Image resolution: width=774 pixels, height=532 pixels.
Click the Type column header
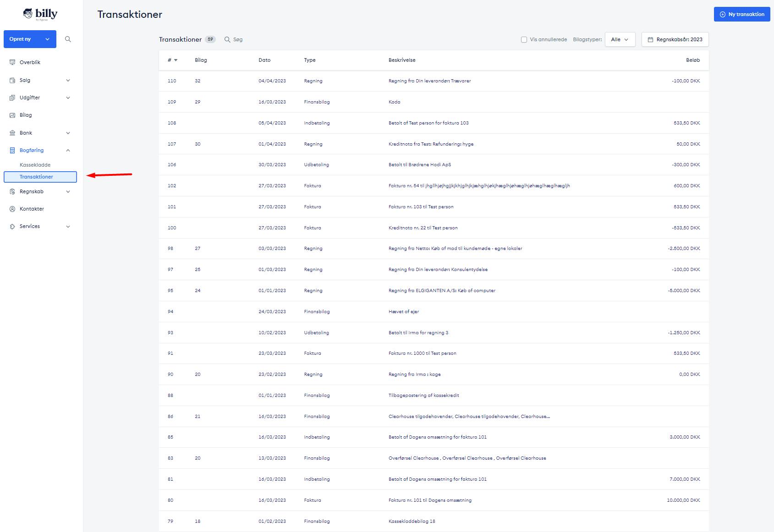pos(310,60)
